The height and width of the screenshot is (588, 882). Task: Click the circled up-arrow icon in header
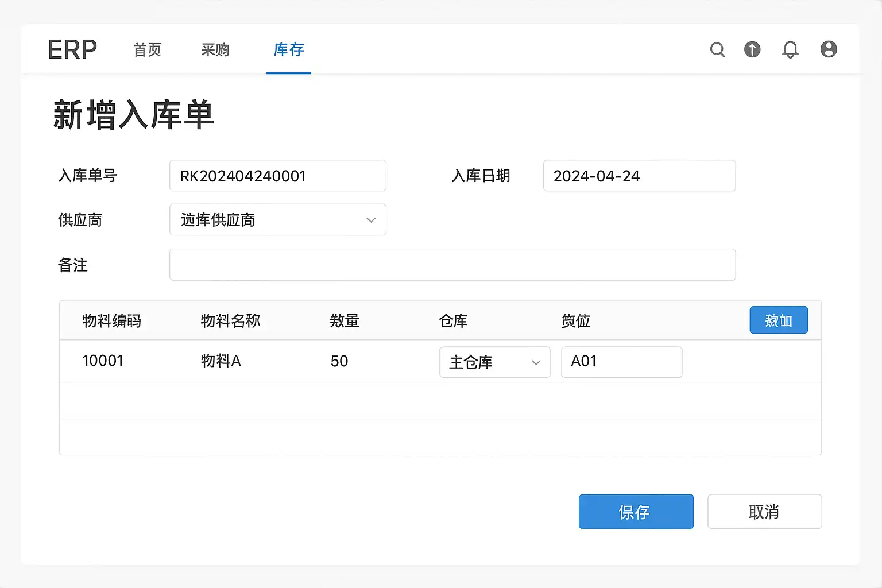click(752, 50)
